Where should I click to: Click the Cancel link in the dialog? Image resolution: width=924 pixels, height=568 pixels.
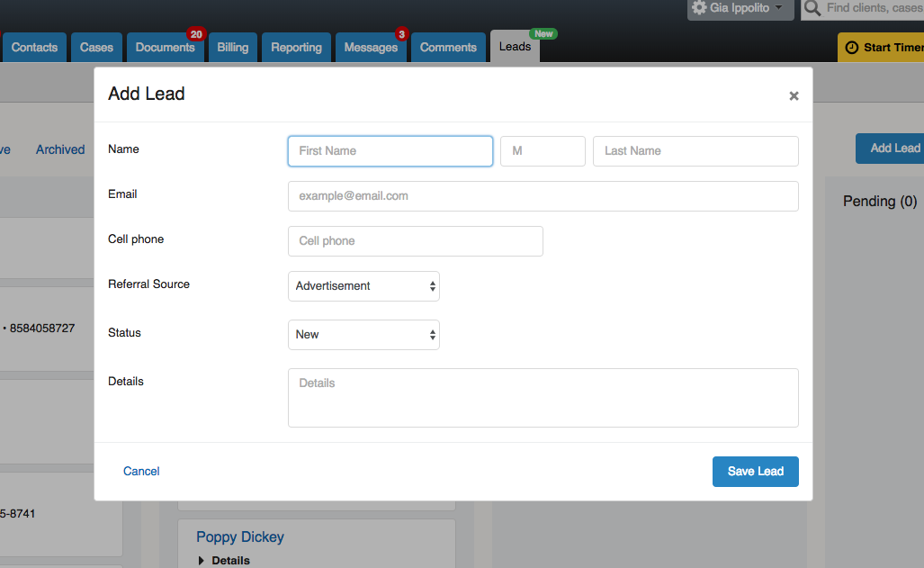pos(141,472)
